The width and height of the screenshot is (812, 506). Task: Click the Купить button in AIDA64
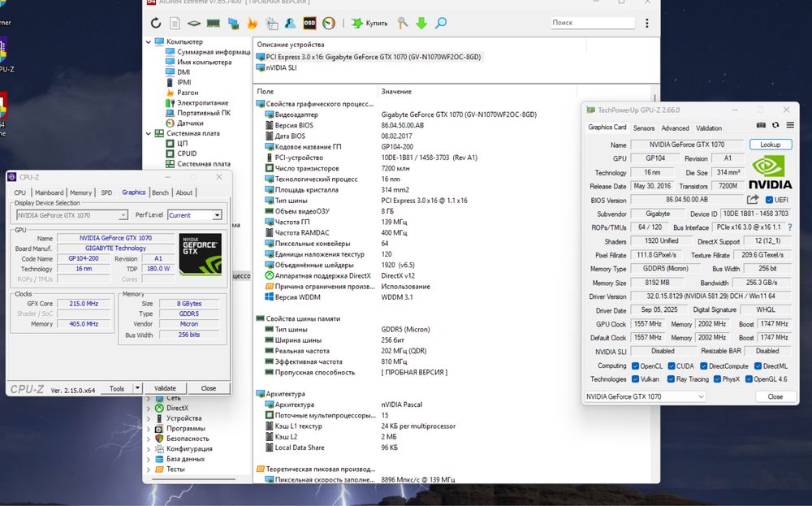click(369, 24)
